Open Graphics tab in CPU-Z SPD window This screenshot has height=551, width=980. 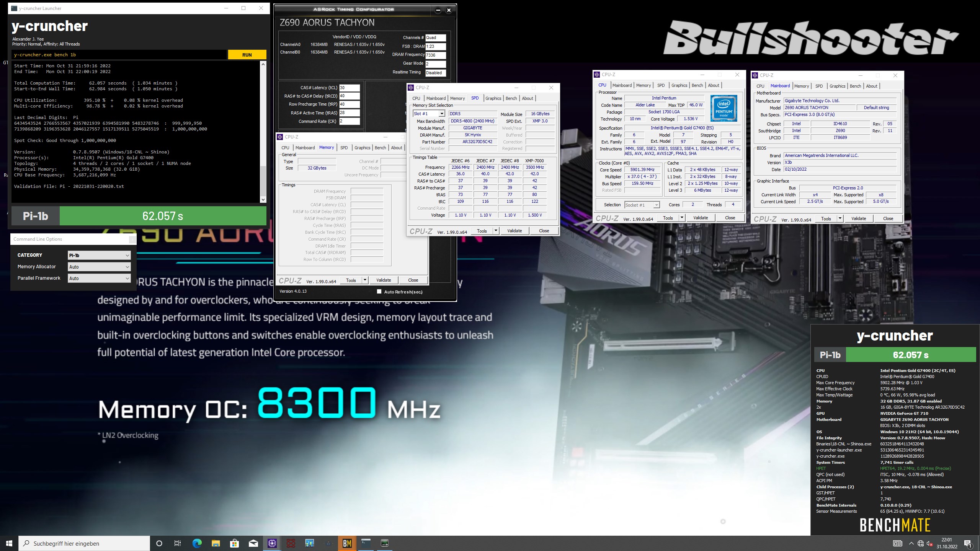point(493,98)
